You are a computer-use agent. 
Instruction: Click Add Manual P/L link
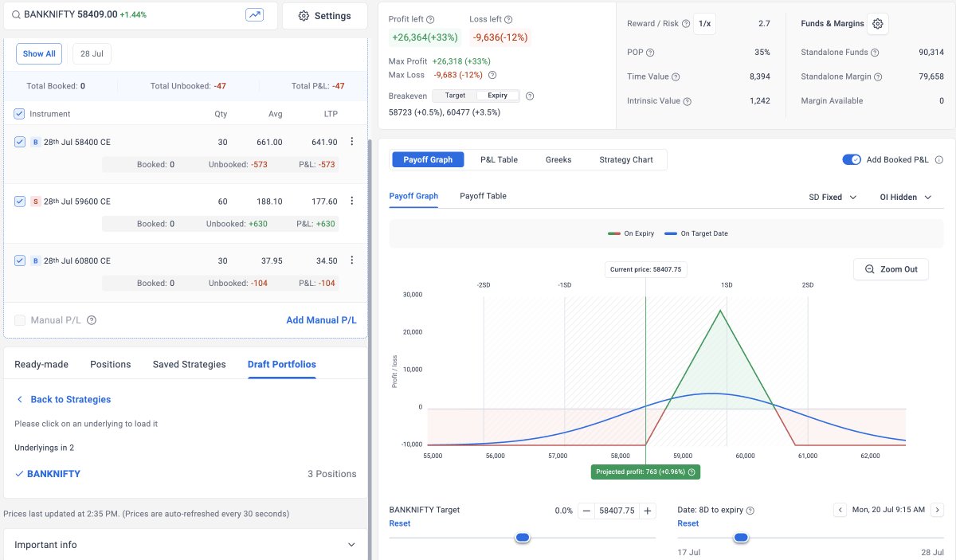[321, 320]
